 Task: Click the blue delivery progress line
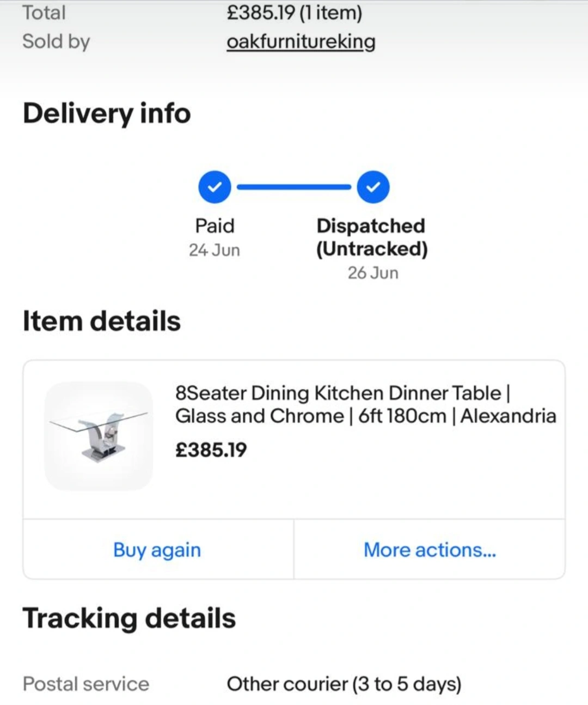(x=294, y=187)
